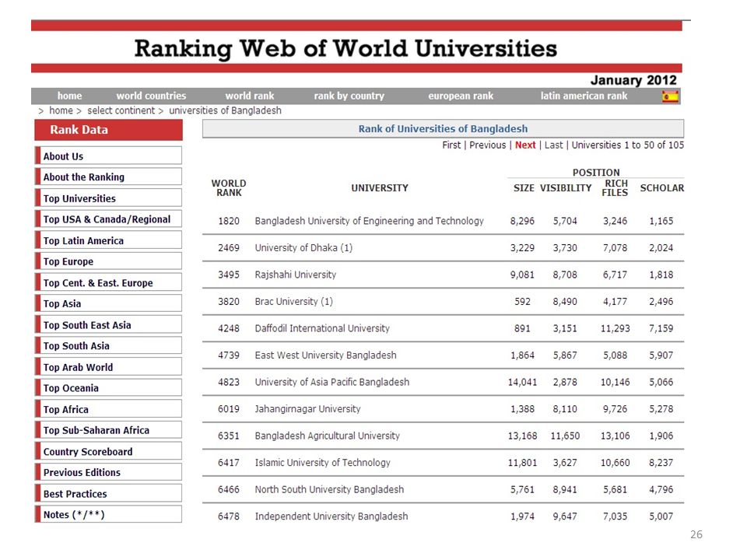The height and width of the screenshot is (560, 747).
Task: Open Top Cent. & East. Europe
Action: tap(109, 282)
